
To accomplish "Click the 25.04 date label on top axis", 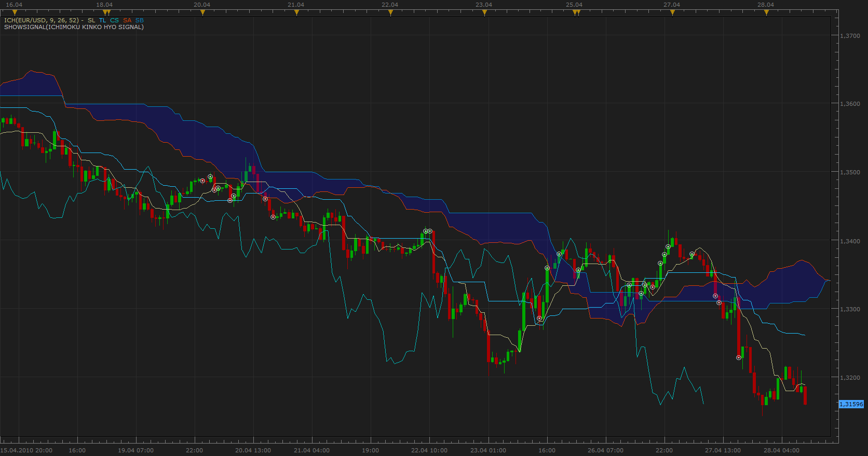I will click(574, 5).
